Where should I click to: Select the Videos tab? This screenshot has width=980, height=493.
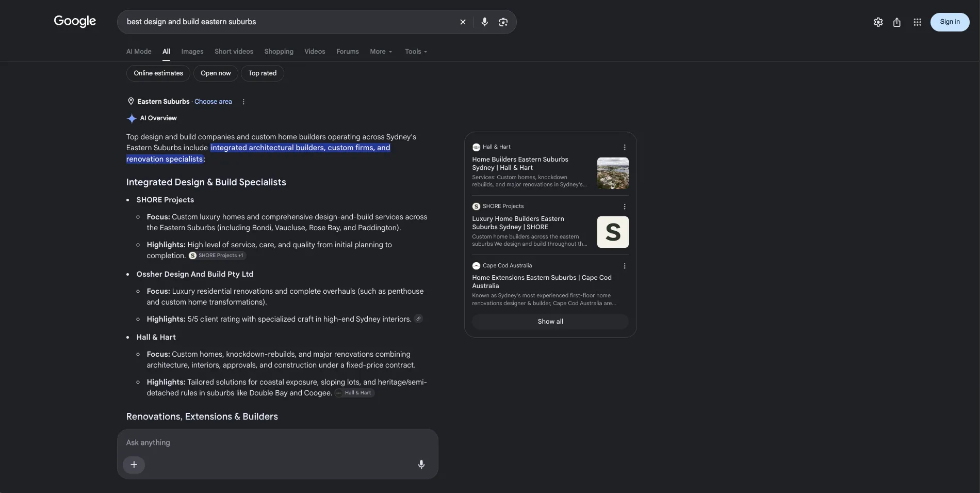(x=315, y=52)
